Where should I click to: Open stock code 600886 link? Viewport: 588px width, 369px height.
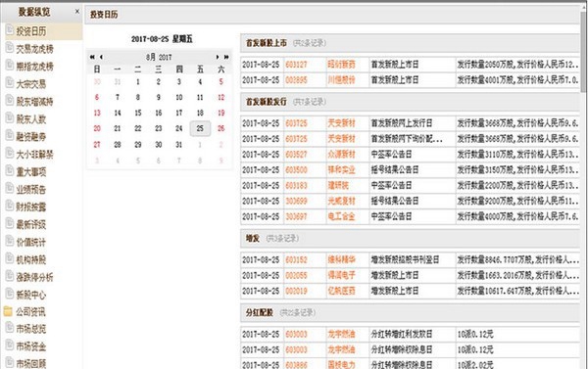click(296, 364)
